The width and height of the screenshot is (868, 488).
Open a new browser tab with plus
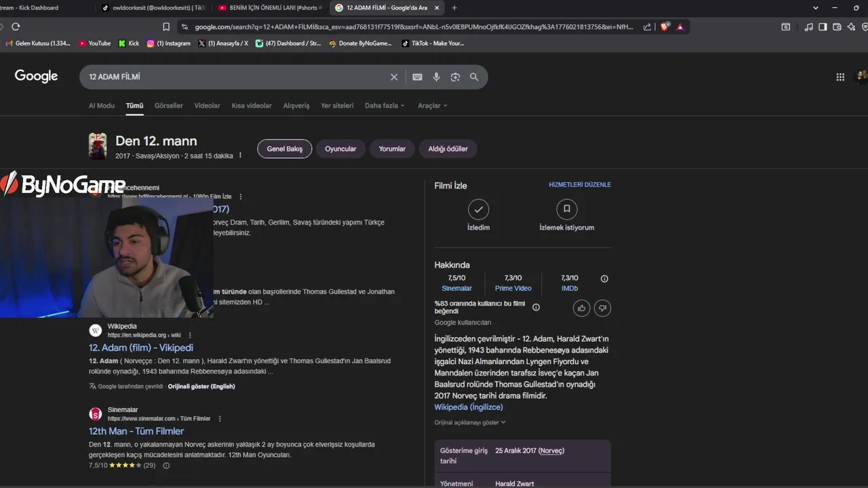pyautogui.click(x=454, y=7)
